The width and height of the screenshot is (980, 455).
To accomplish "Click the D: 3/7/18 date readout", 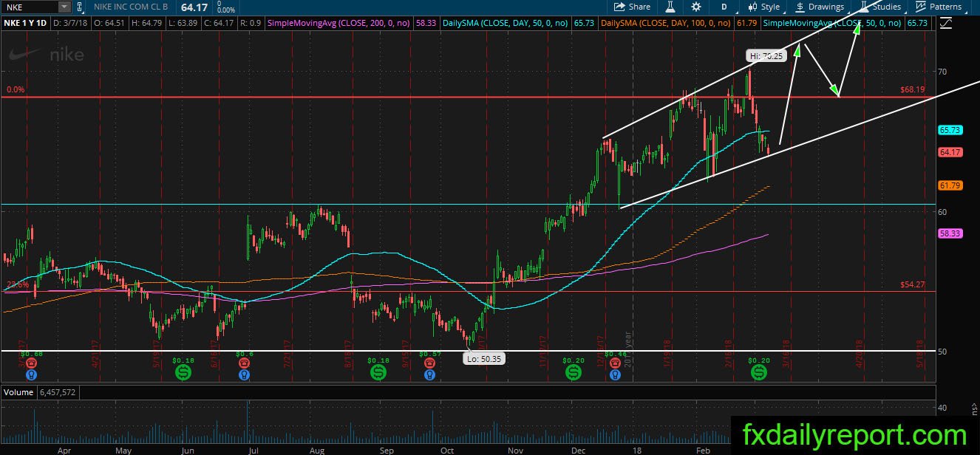I will (70, 24).
